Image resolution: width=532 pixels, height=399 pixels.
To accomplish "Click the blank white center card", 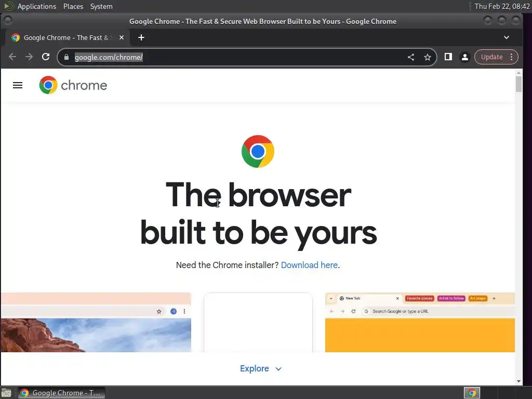I will (x=258, y=322).
